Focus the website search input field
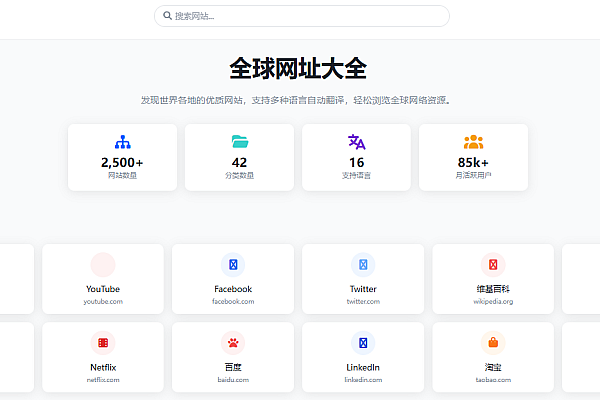Viewport: 600px width, 400px height. point(302,16)
